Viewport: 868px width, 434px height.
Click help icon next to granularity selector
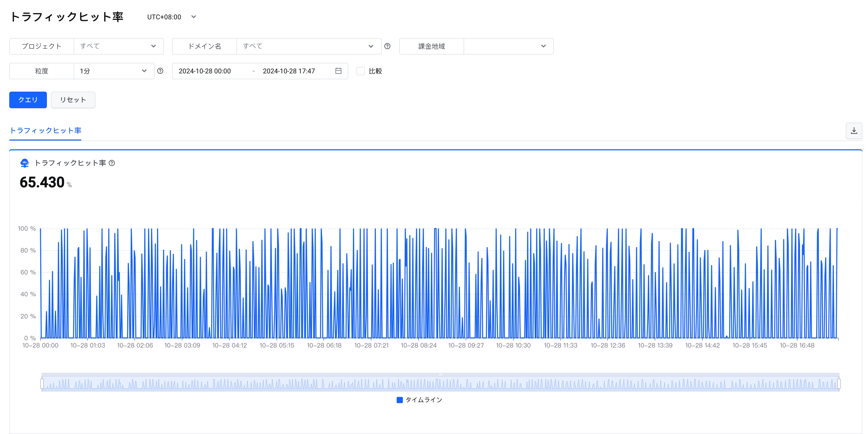[x=160, y=71]
